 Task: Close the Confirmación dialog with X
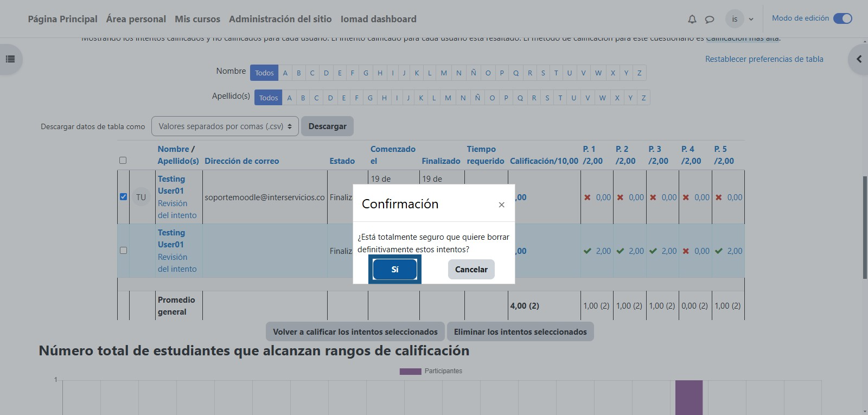(501, 205)
